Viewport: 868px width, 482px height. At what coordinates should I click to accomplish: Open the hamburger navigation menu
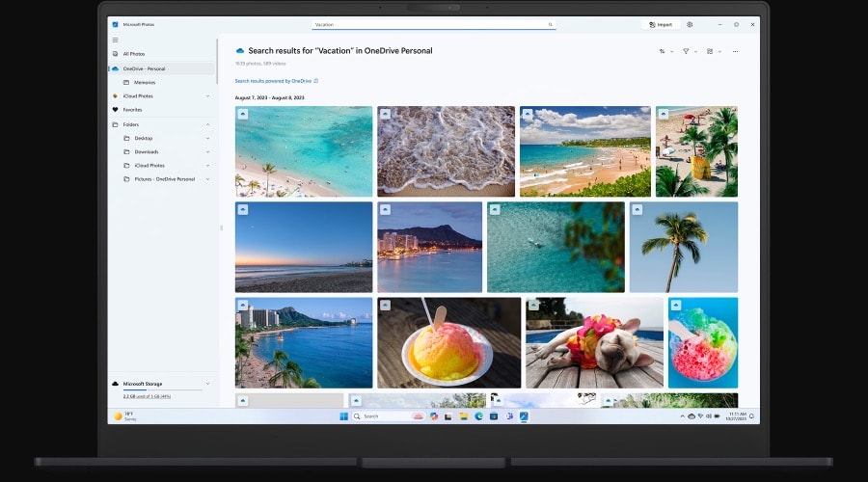click(116, 40)
